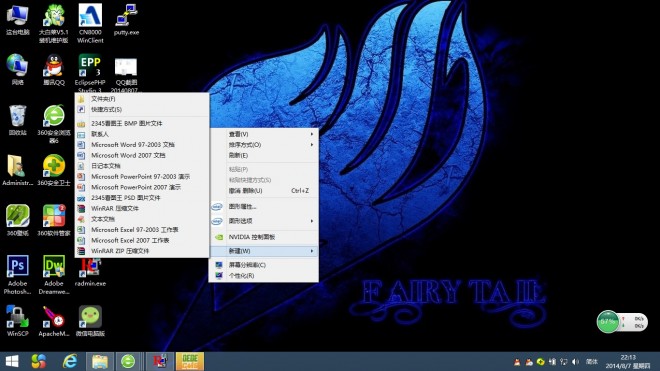Launch 360安全浏览器6 desktop shortcut
The width and height of the screenshot is (660, 371).
(x=54, y=124)
